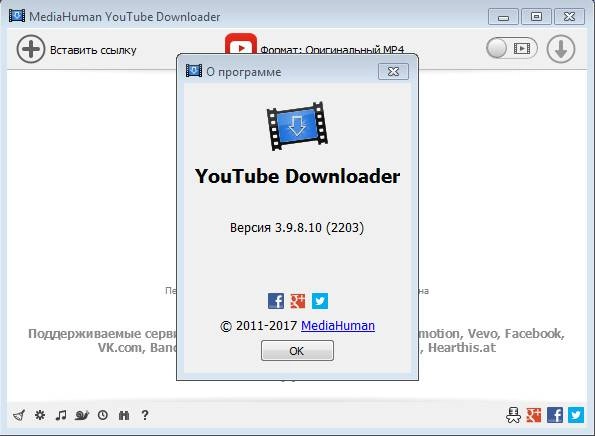
Task: Click the 'Версия 3.9.8.10 (2203)' text
Action: [297, 228]
